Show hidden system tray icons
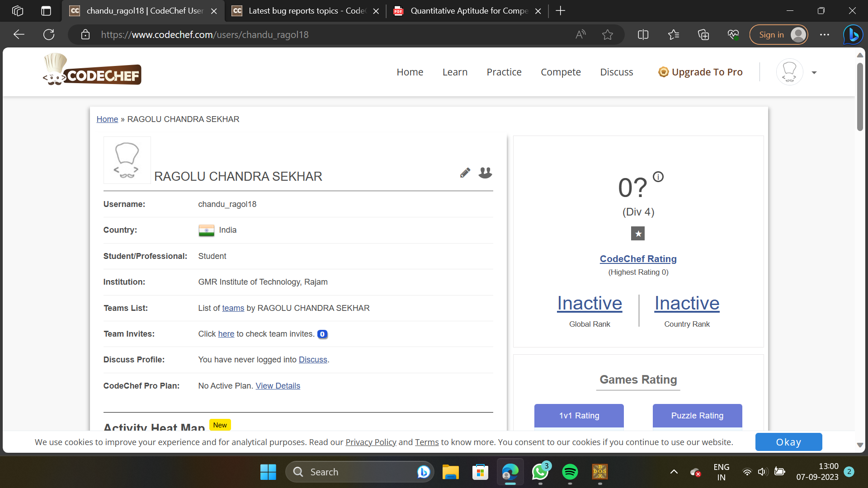The height and width of the screenshot is (488, 868). pyautogui.click(x=674, y=472)
